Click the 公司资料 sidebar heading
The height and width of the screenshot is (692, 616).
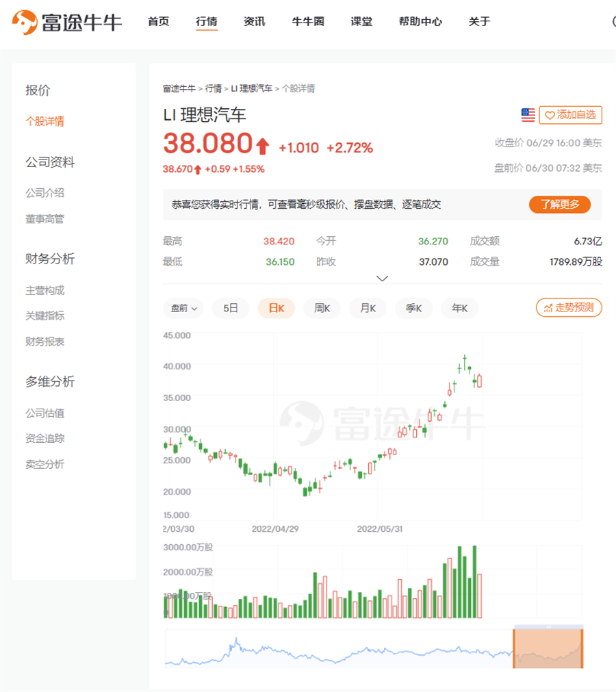tap(50, 162)
